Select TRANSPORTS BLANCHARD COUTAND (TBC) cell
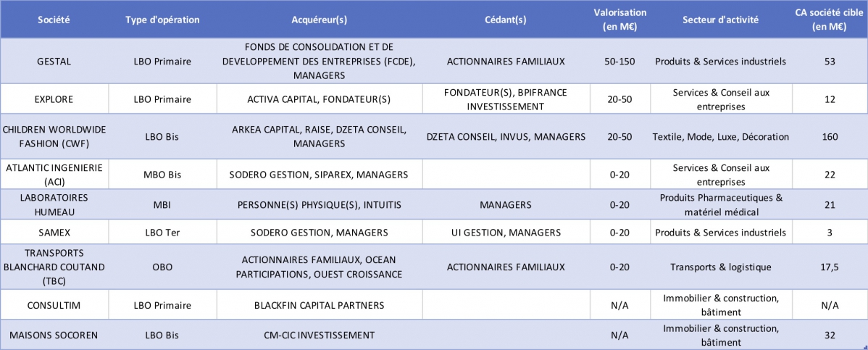Screen dimensions: 868x350 [x=54, y=267]
